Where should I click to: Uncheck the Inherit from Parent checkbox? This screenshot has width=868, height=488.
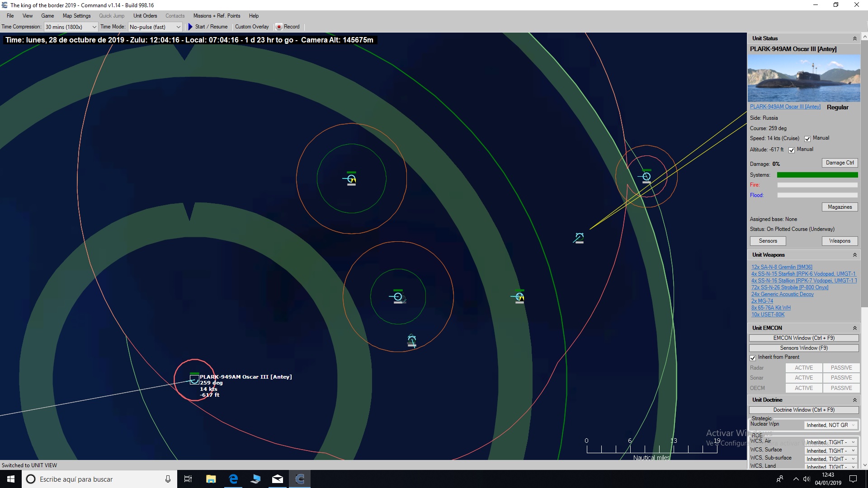(x=753, y=357)
